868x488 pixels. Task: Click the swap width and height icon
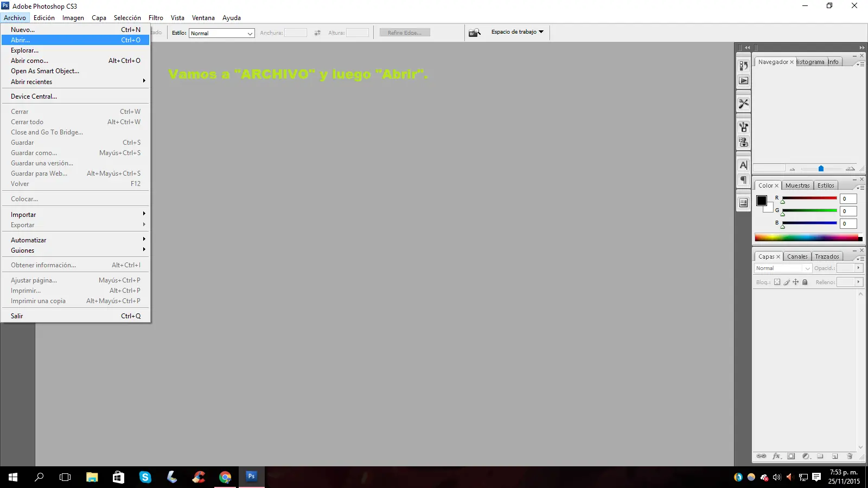[x=317, y=33]
